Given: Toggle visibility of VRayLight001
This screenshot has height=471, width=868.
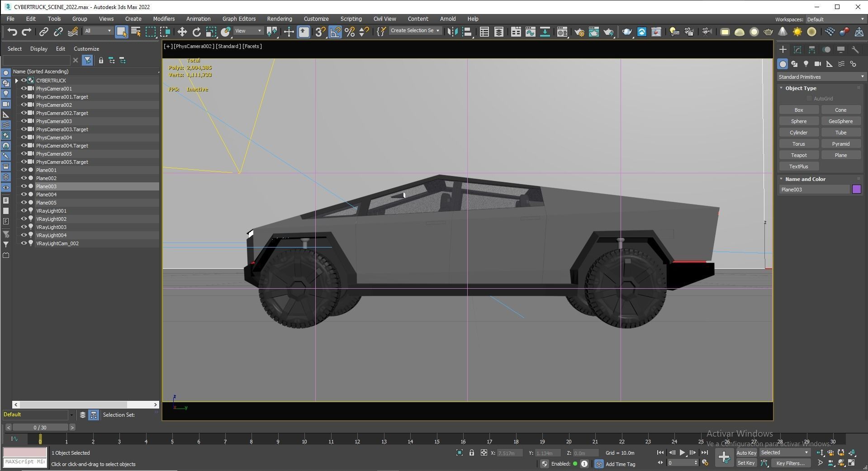Looking at the screenshot, I should tap(24, 211).
